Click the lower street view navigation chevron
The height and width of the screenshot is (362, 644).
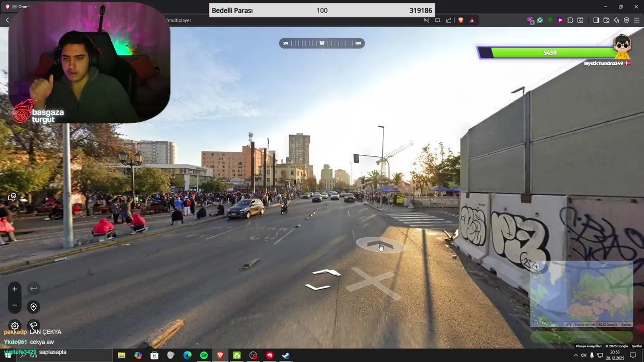pyautogui.click(x=317, y=287)
